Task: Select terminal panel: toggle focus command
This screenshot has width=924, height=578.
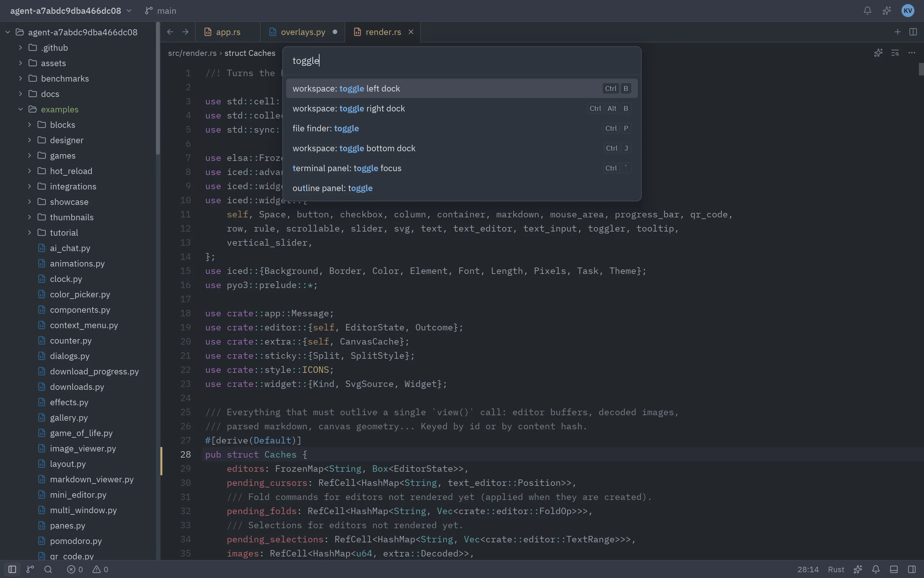Action: (462, 168)
